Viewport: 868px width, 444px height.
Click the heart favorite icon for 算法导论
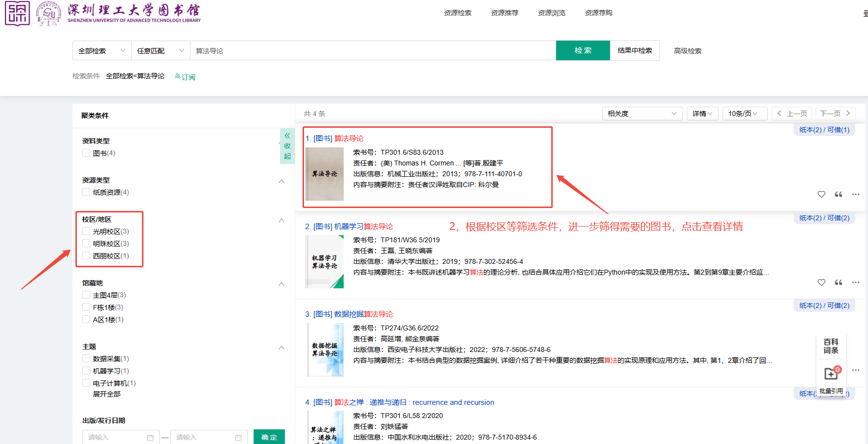click(x=821, y=194)
